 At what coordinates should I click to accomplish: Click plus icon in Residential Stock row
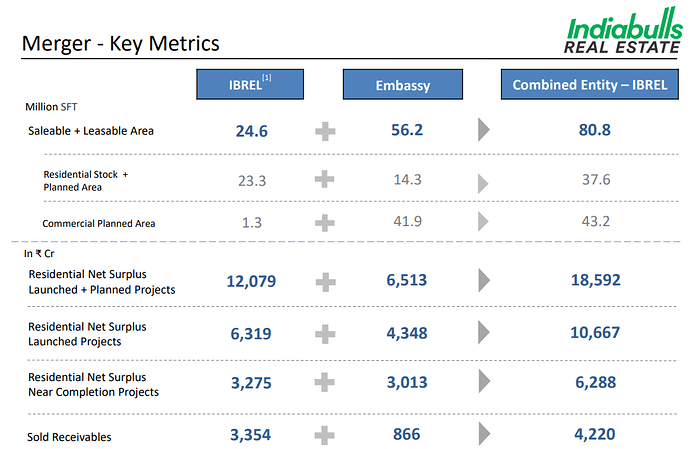click(x=325, y=179)
